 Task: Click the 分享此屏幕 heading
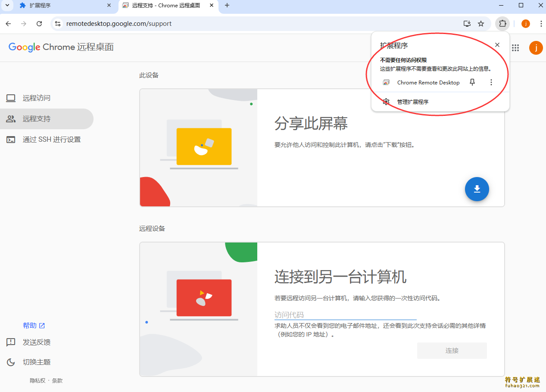pos(311,124)
